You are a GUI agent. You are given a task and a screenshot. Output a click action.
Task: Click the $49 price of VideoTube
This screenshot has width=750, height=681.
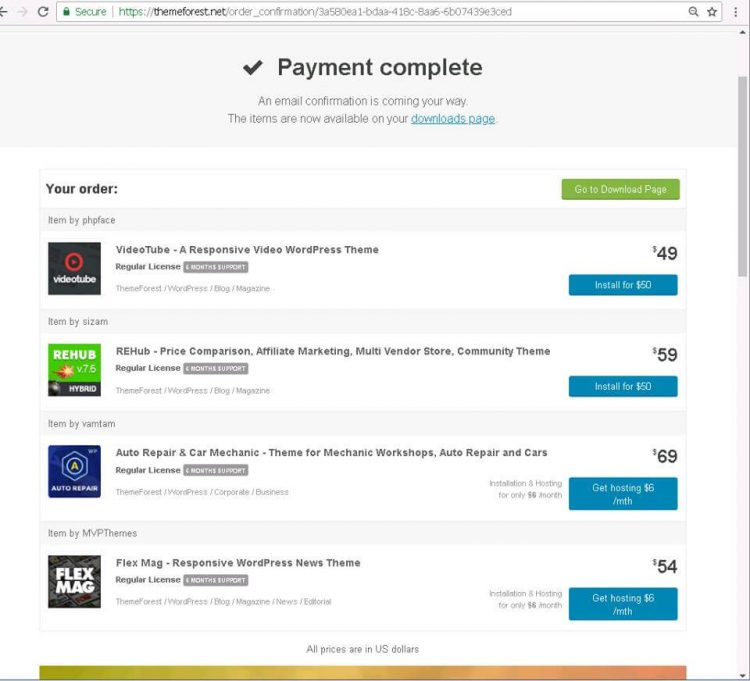[x=665, y=253]
